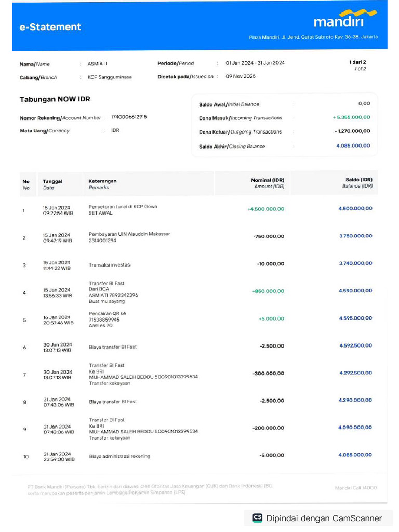
Task: Select the account number 1740006612915
Action: pyautogui.click(x=129, y=117)
